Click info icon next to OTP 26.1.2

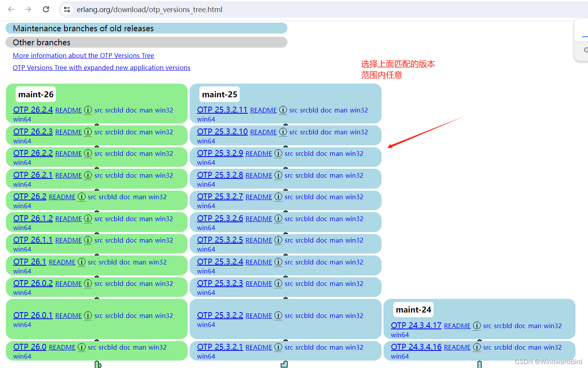point(88,219)
